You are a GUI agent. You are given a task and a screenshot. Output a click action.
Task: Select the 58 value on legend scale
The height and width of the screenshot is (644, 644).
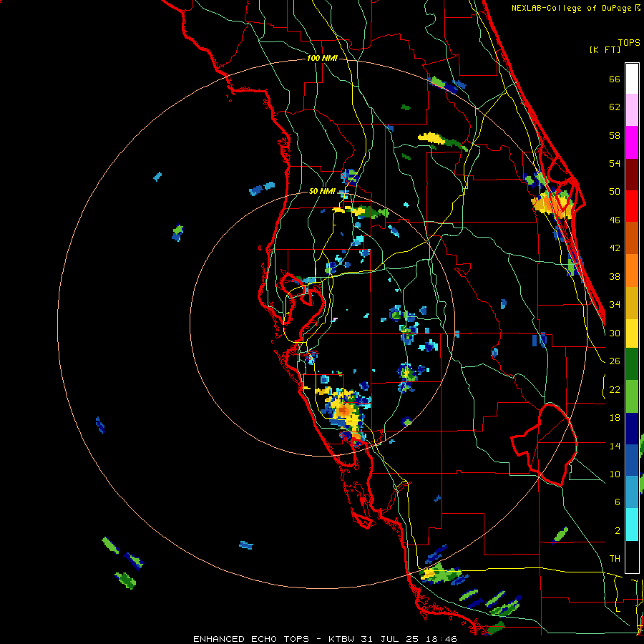(x=615, y=135)
